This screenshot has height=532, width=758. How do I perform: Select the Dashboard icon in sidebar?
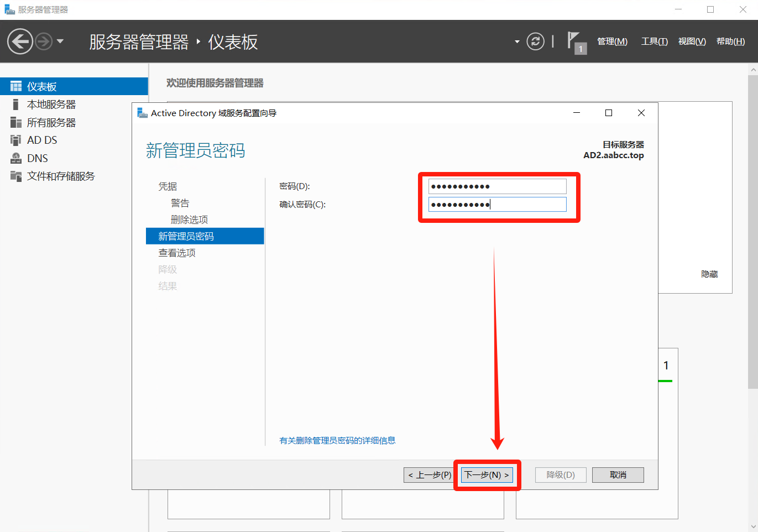click(16, 87)
